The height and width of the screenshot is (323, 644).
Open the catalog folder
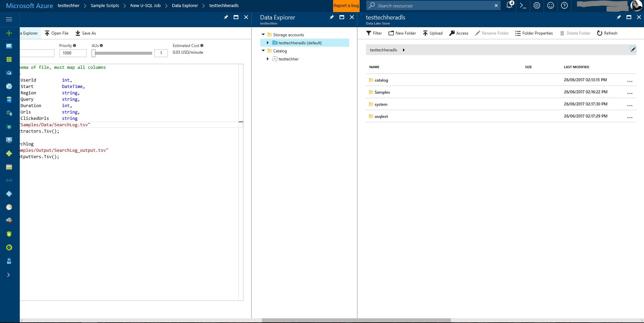(x=381, y=80)
